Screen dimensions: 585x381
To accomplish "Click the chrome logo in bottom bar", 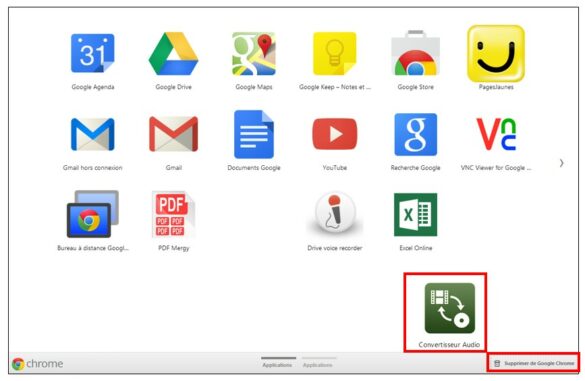I will pyautogui.click(x=37, y=363).
